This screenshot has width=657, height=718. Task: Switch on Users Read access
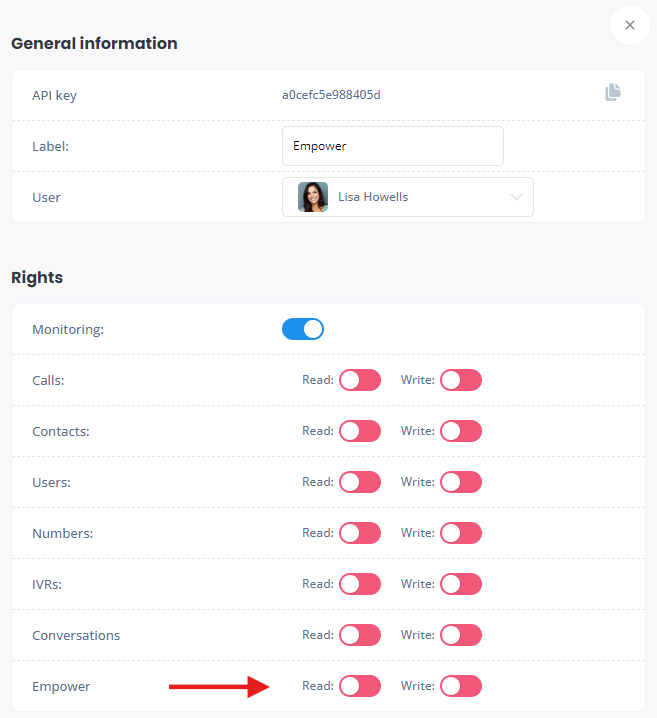[x=360, y=482]
